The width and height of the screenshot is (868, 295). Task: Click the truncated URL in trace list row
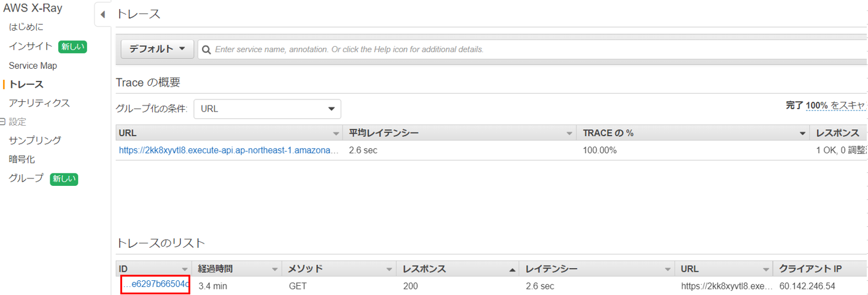(726, 286)
